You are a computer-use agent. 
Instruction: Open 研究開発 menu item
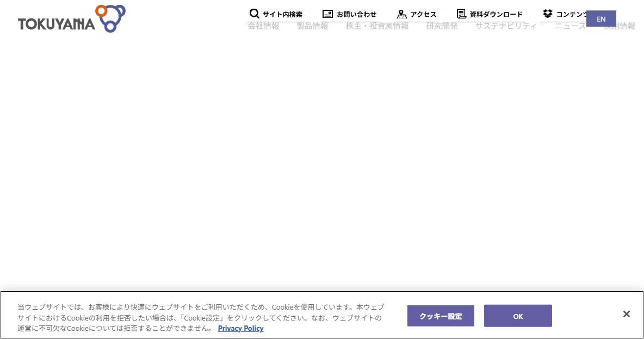tap(442, 26)
